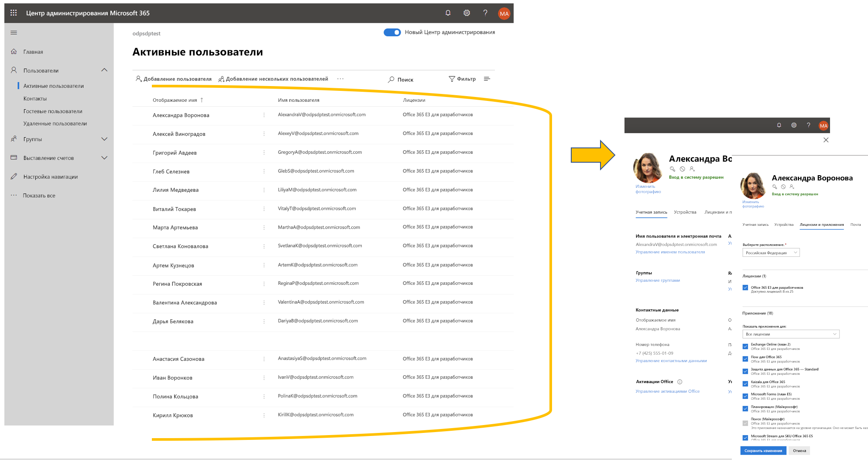Open row options for Алексей Виноградов

(x=264, y=134)
